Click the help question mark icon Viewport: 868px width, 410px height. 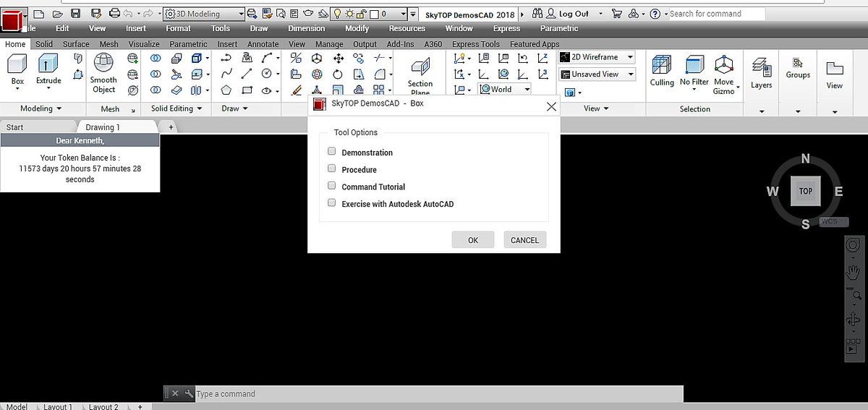pyautogui.click(x=655, y=13)
